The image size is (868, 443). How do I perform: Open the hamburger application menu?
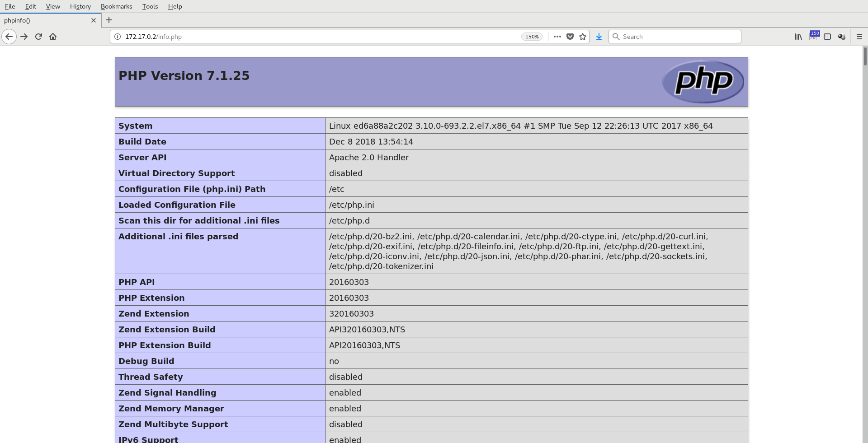click(859, 37)
